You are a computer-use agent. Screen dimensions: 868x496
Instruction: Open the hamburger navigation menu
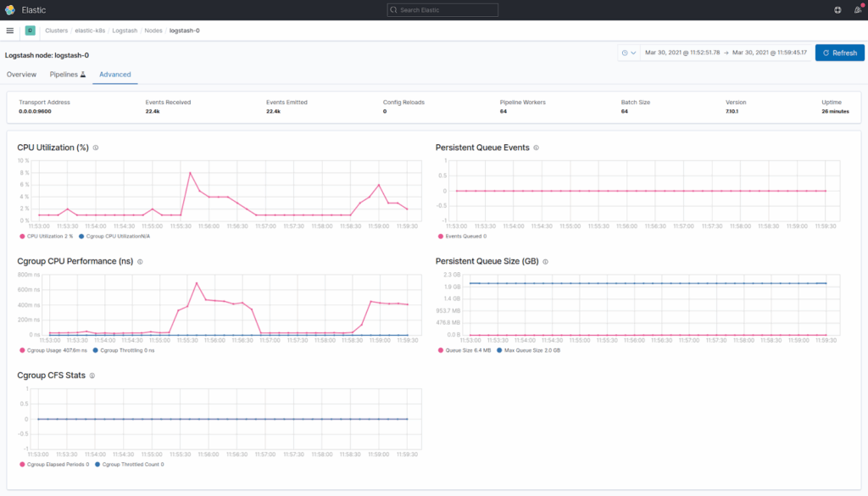(x=10, y=31)
